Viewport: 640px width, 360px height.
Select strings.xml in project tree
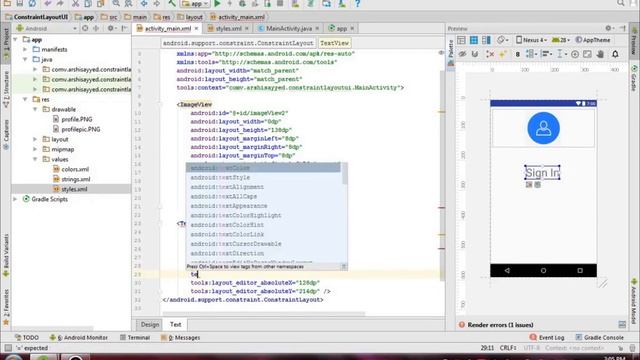71,179
